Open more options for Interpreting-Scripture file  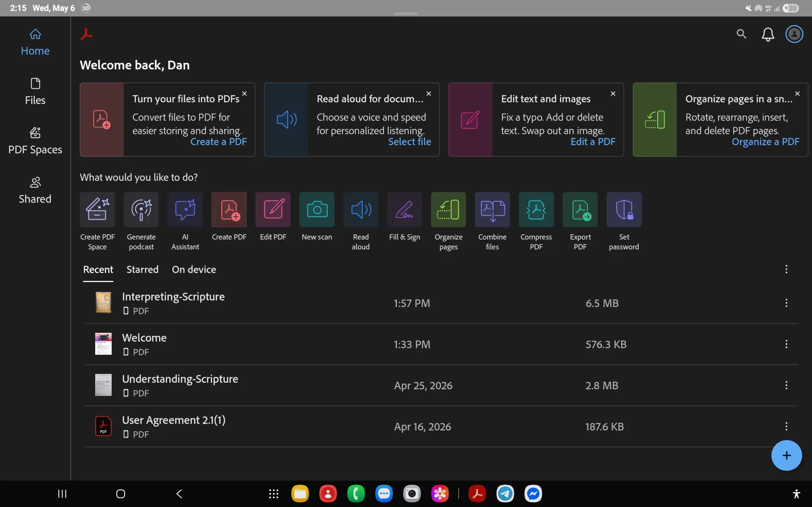[786, 303]
